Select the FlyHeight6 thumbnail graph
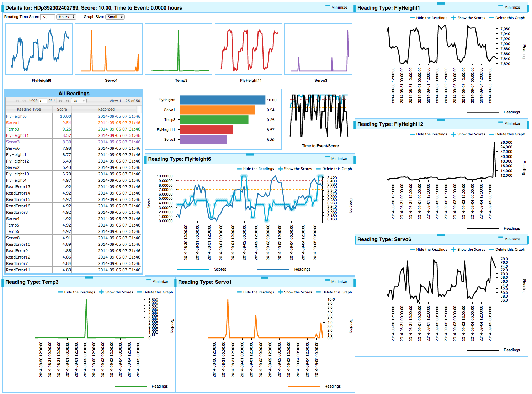 pyautogui.click(x=39, y=49)
